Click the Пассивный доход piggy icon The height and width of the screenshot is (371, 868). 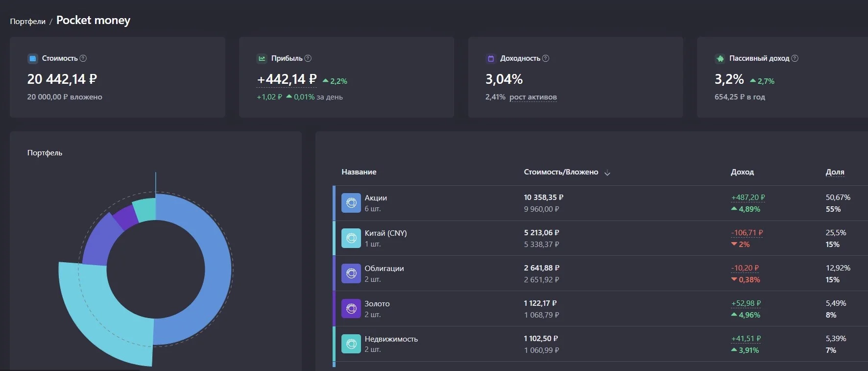(x=720, y=58)
